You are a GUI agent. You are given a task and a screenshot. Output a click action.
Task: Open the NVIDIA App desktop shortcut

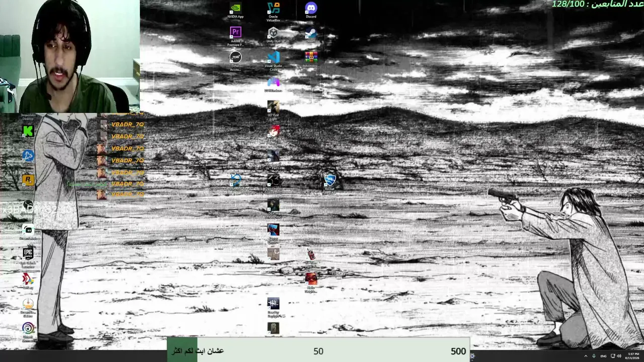(235, 11)
